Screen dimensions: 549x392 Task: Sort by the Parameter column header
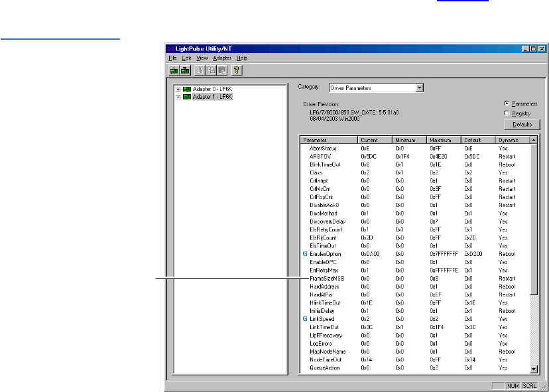(329, 140)
